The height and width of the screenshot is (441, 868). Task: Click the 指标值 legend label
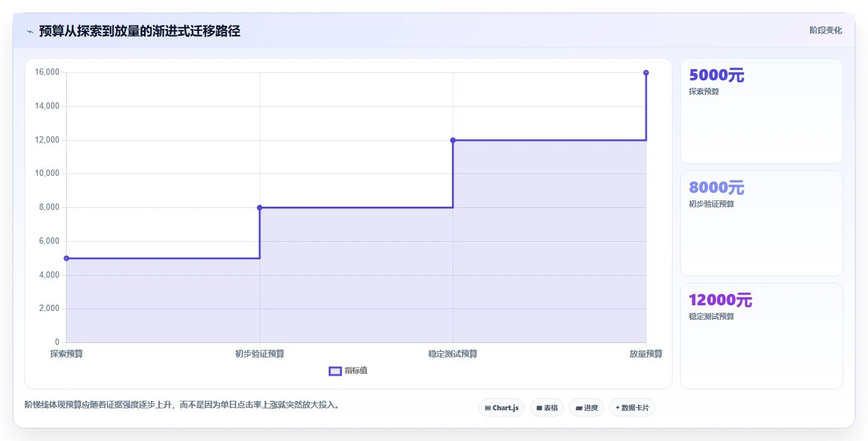point(356,371)
